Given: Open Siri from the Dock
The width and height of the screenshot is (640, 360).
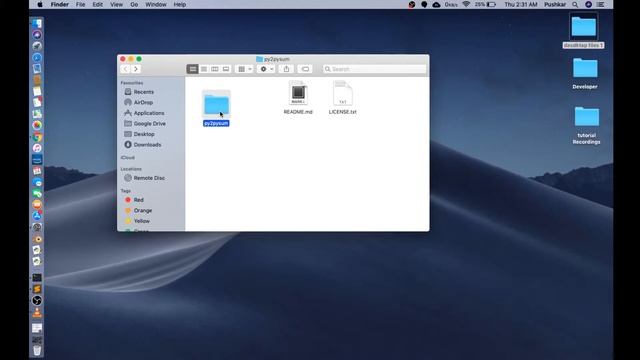Looking at the screenshot, I should pos(37,35).
